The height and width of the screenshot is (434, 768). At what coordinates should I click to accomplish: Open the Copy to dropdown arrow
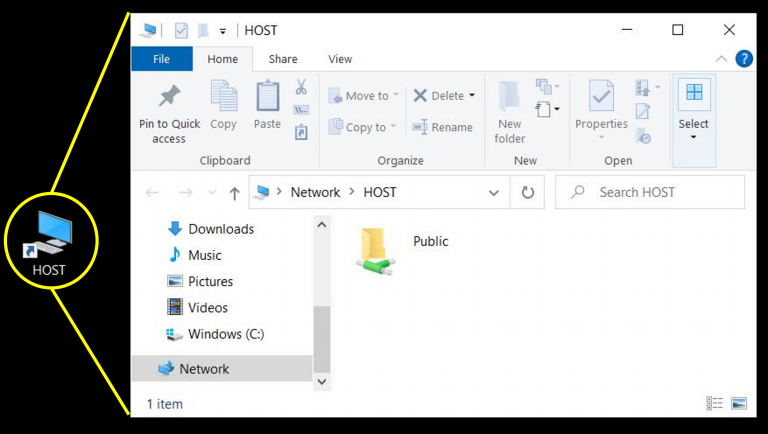[393, 126]
